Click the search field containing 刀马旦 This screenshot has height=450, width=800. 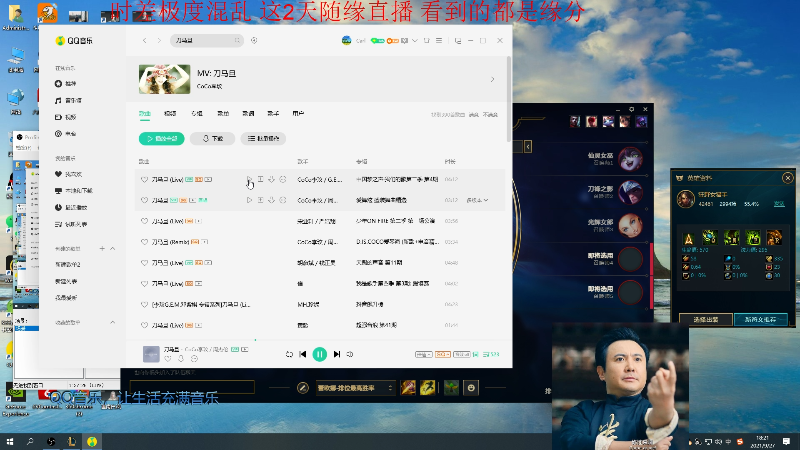click(207, 40)
